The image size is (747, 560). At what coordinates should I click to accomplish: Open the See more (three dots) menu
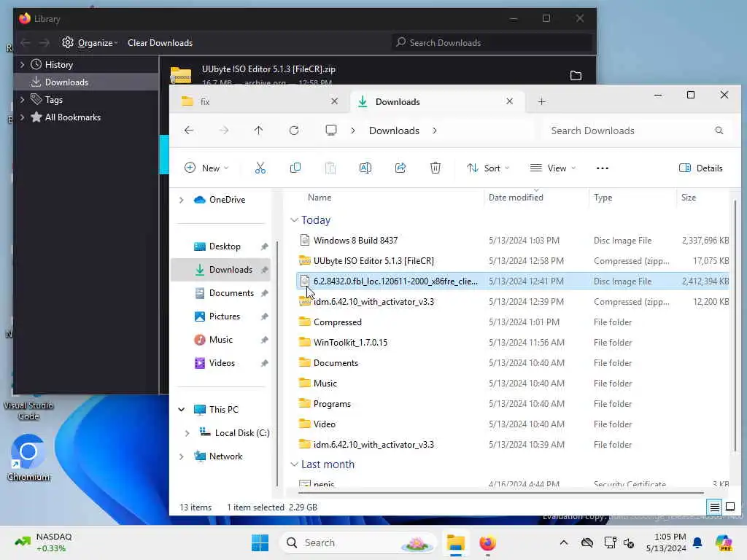[602, 168]
